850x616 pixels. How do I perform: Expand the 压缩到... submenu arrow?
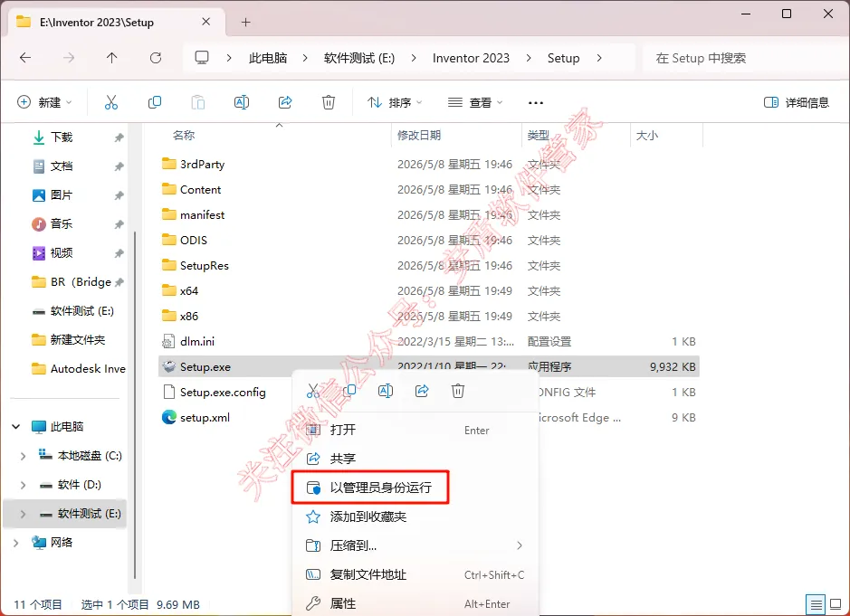(x=520, y=545)
